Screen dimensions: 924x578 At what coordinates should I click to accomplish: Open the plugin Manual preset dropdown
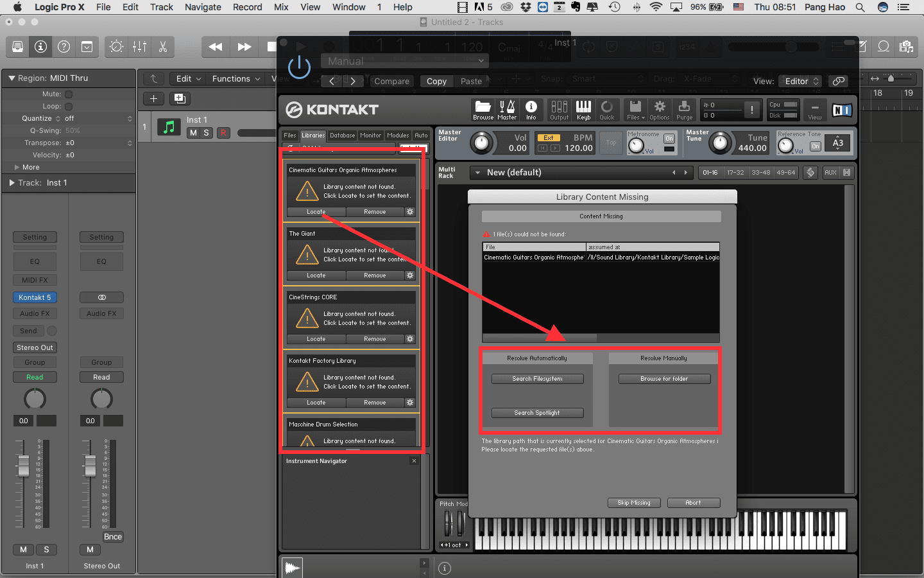[405, 61]
